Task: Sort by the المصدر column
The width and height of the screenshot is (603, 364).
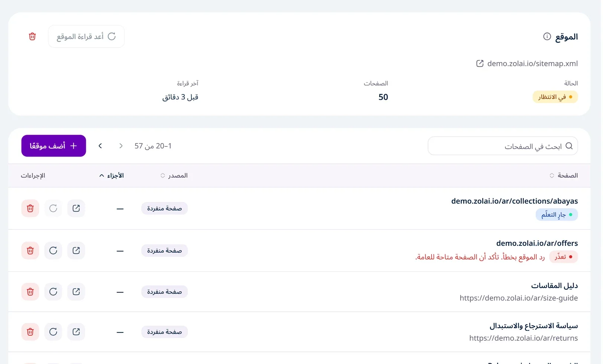Action: 174,175
